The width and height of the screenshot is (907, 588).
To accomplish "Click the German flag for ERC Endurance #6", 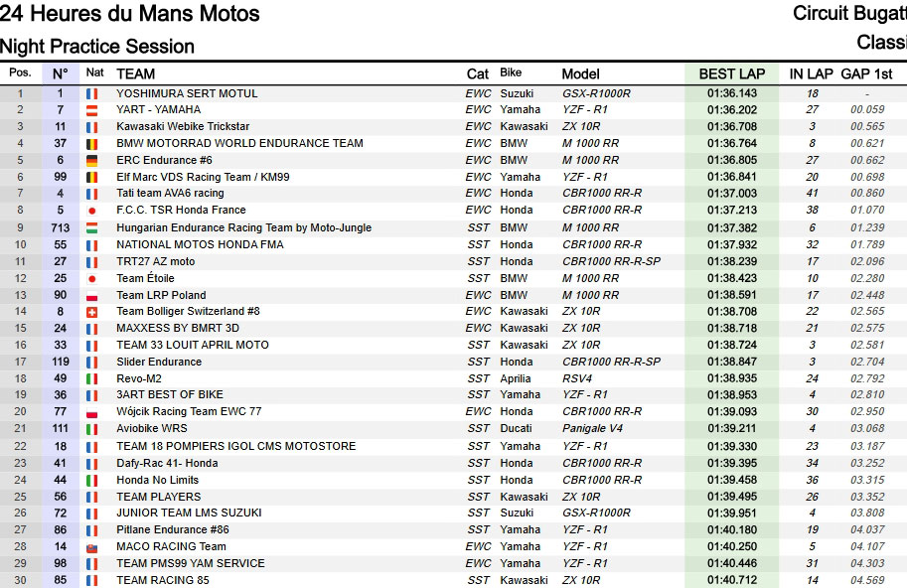I will click(x=92, y=160).
